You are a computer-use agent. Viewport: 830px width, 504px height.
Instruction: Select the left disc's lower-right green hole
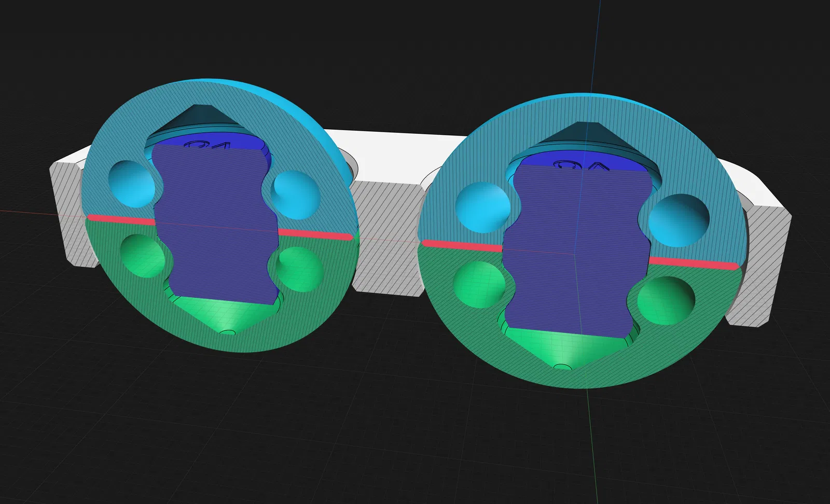point(300,270)
